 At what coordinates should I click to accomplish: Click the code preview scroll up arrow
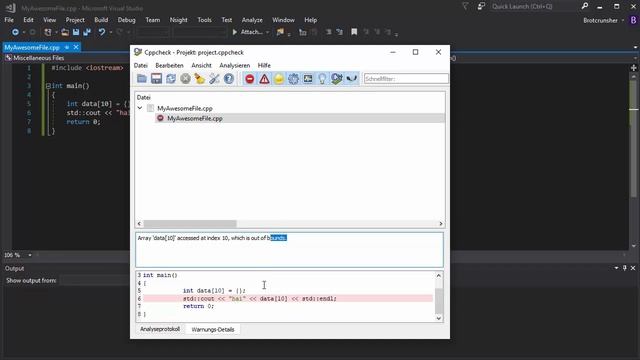point(439,276)
